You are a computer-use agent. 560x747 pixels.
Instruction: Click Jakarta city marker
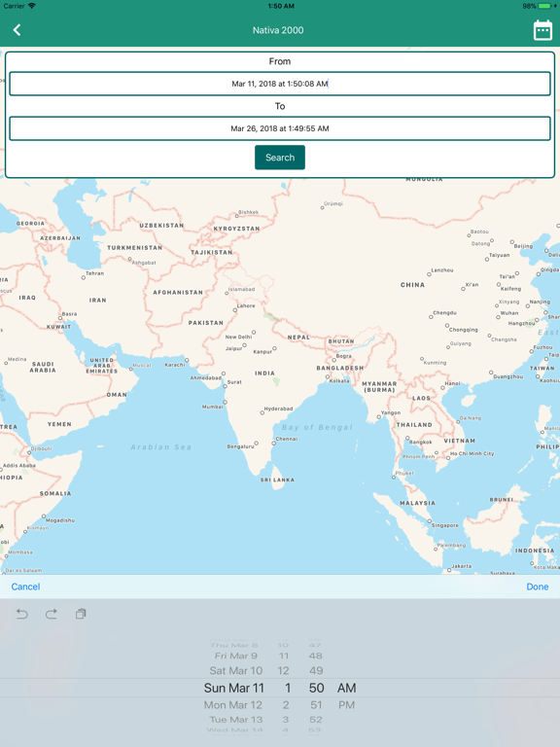click(x=449, y=570)
